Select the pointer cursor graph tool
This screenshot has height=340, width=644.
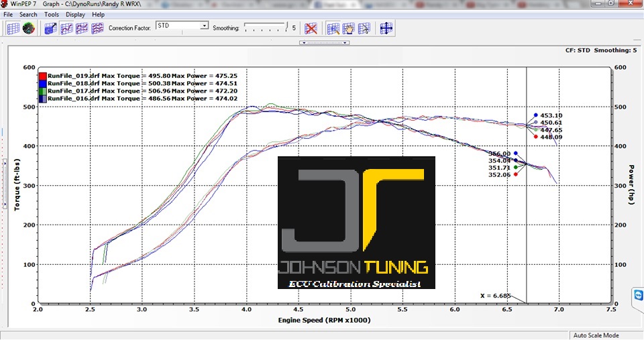tap(364, 28)
